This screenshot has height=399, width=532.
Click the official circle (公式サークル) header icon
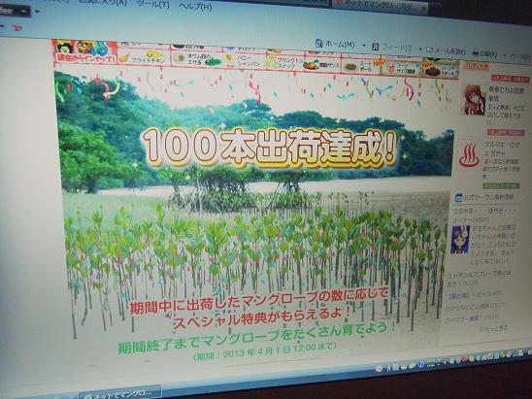(458, 197)
